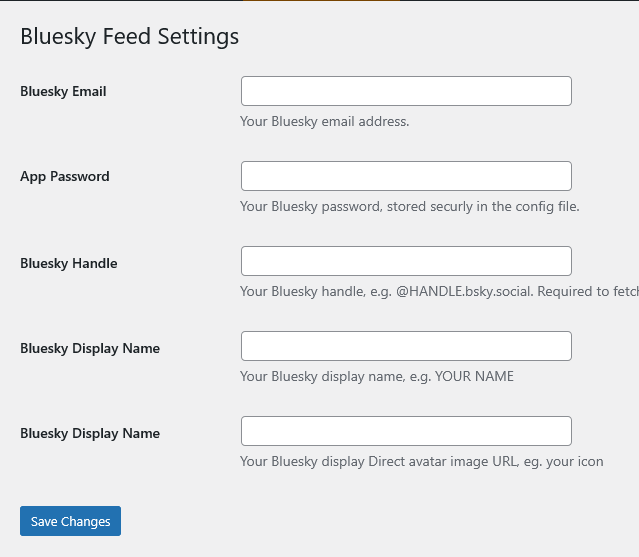Click the 'App Password' field label

click(x=65, y=177)
